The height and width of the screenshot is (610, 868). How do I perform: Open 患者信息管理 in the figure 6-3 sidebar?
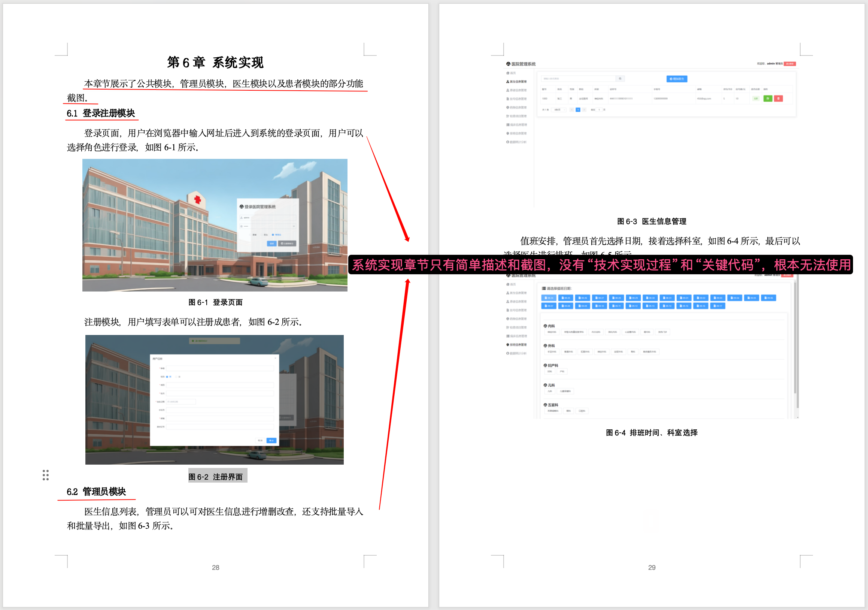click(x=518, y=90)
